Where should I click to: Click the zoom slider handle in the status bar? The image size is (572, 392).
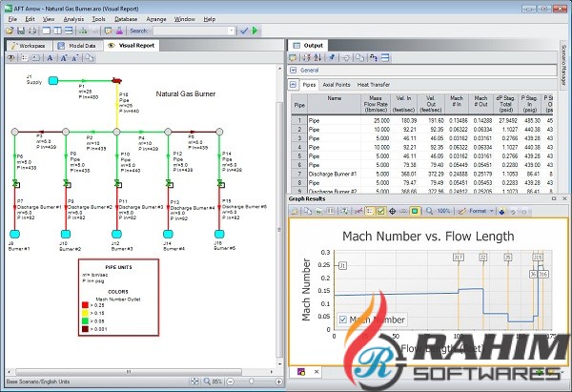click(252, 382)
